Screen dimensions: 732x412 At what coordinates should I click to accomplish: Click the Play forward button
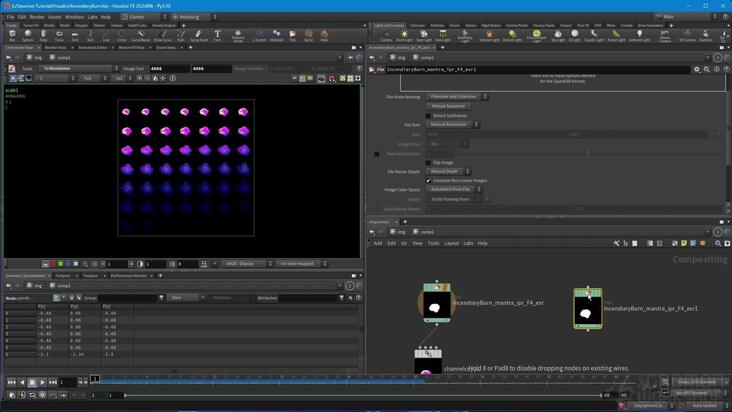(42, 382)
